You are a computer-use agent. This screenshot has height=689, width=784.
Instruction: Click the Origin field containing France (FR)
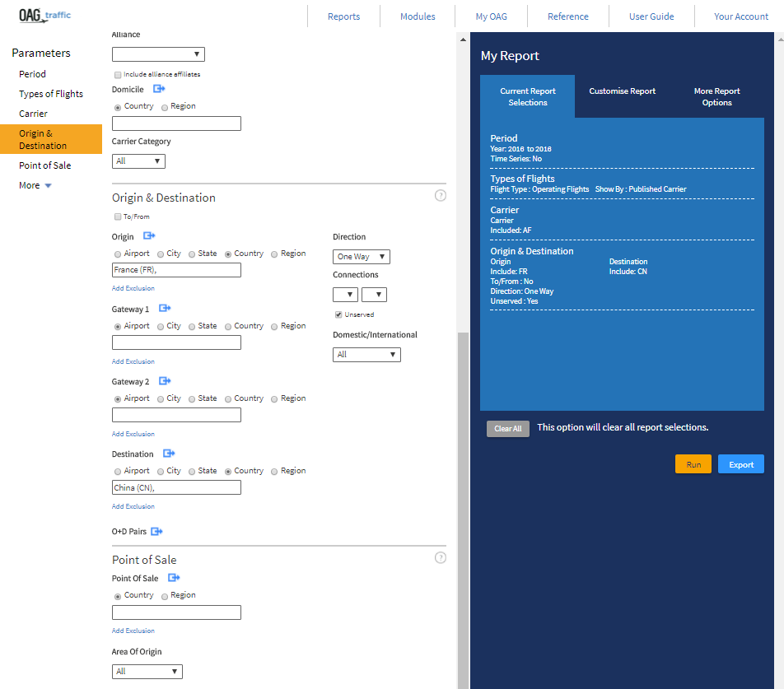pos(176,270)
